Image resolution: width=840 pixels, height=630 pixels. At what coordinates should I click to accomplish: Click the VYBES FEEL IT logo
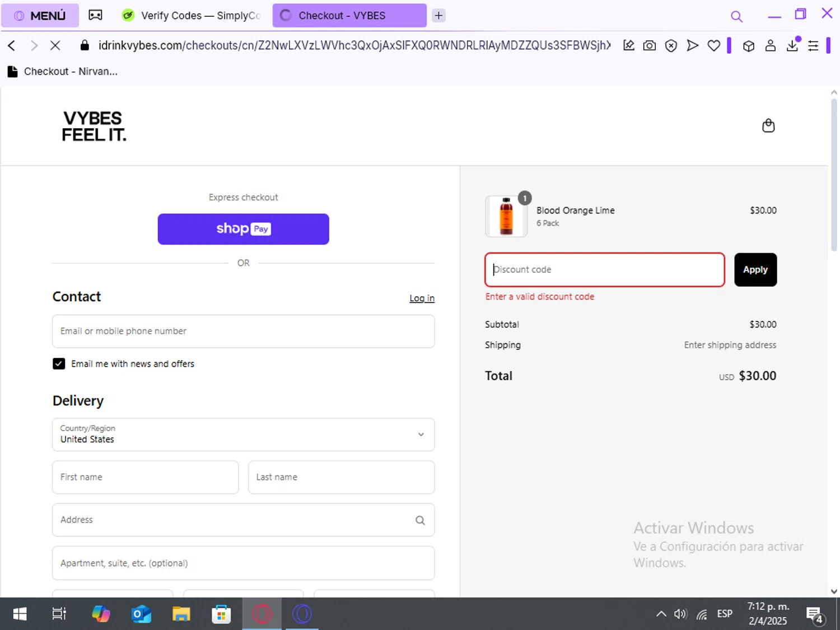(94, 126)
